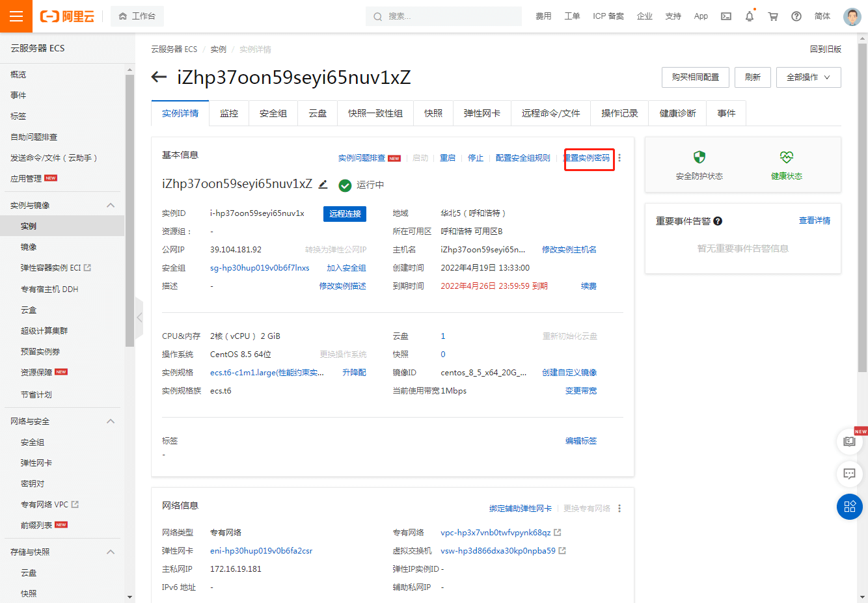This screenshot has width=868, height=603.
Task: Switch to the 安全组 tab
Action: point(273,113)
